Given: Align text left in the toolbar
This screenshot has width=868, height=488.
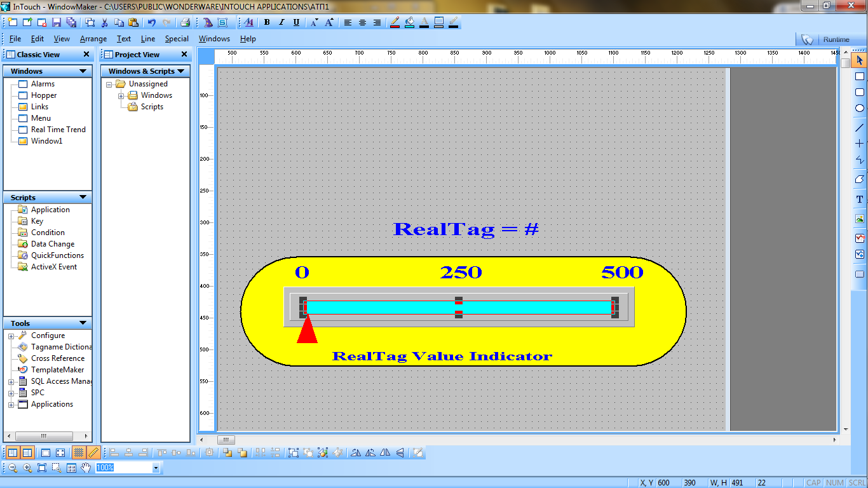Looking at the screenshot, I should [348, 22].
